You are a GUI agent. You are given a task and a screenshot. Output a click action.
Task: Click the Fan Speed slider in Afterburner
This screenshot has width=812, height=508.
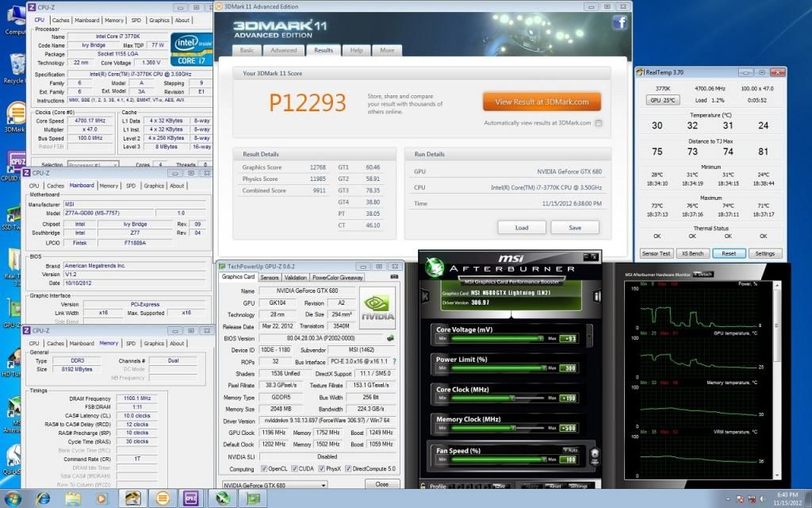click(499, 460)
